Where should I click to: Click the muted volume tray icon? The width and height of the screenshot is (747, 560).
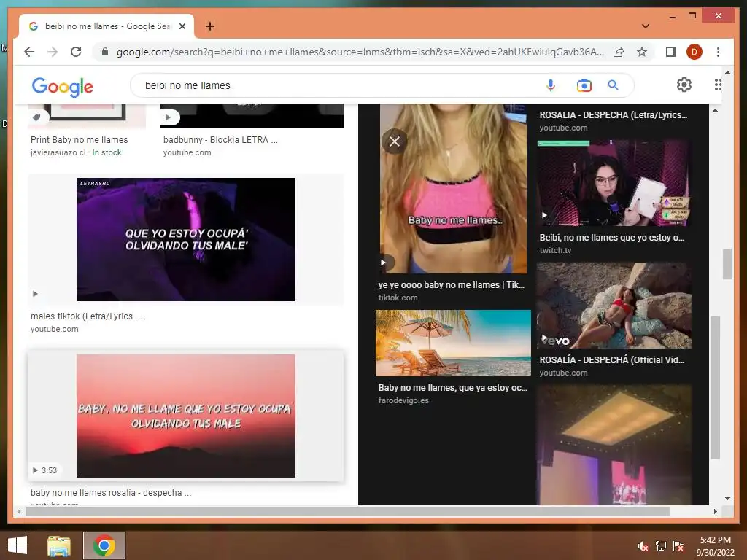point(643,546)
